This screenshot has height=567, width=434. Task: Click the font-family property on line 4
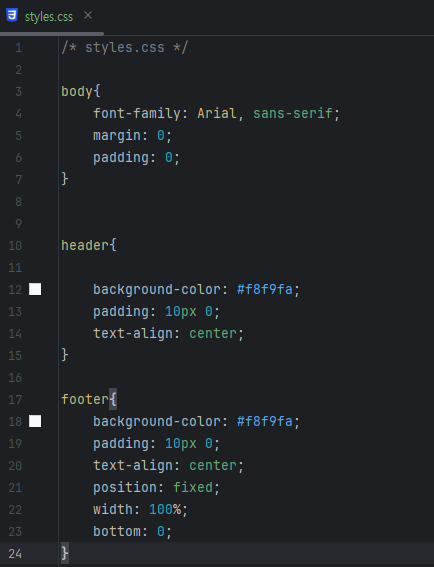tap(137, 114)
